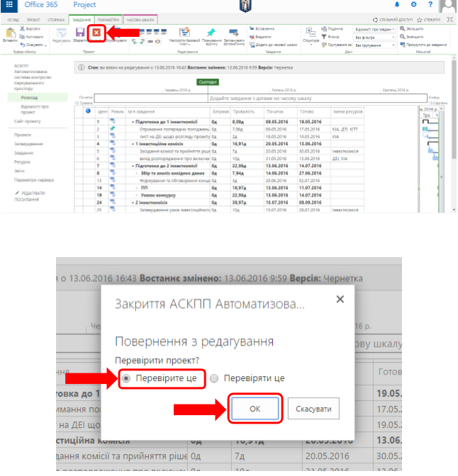The height and width of the screenshot is (476, 458).
Task: Open the 'Без фільтра' filter dropdown
Action: [x=374, y=37]
